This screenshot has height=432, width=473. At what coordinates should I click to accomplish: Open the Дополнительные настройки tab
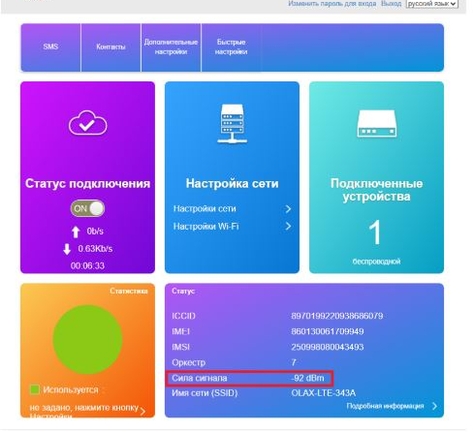click(171, 47)
